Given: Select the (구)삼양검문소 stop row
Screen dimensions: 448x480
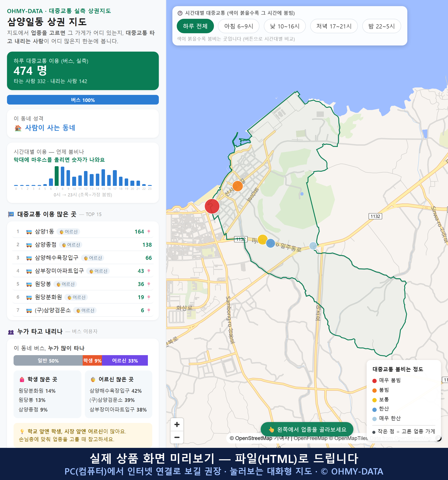Looking at the screenshot, I should tap(83, 310).
